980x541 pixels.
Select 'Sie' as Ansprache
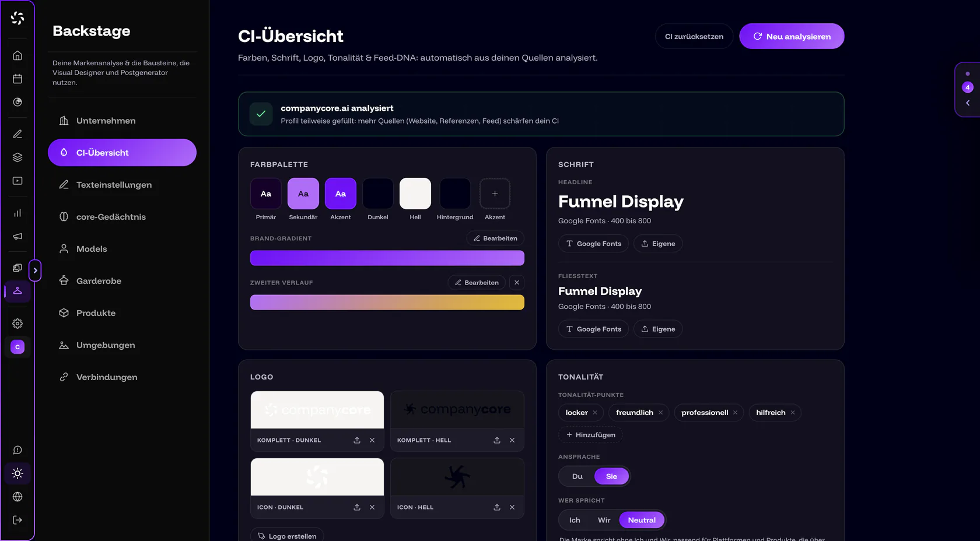[611, 476]
